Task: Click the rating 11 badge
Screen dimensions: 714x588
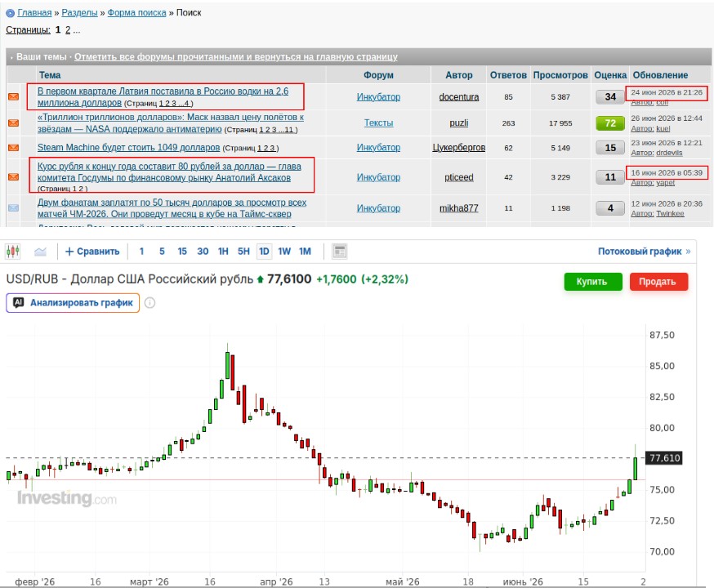Action: point(610,177)
